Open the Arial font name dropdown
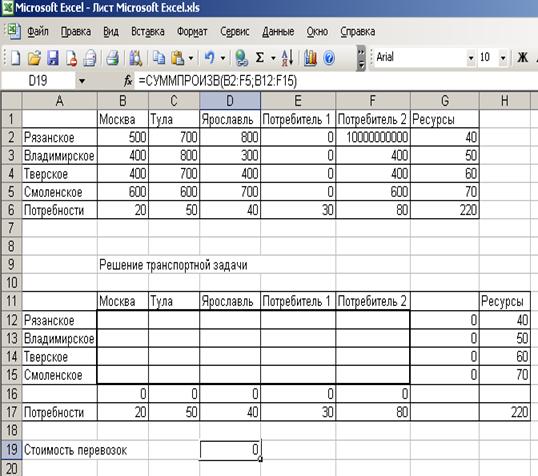 tap(471, 58)
